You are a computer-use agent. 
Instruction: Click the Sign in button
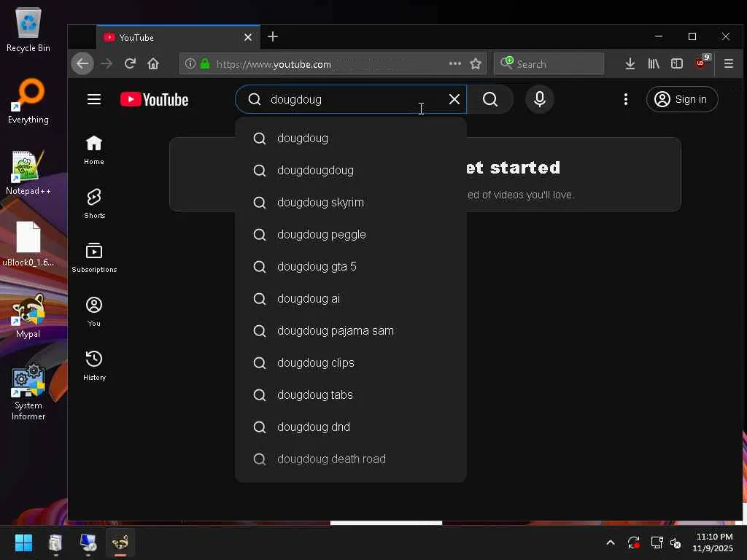[x=682, y=99]
